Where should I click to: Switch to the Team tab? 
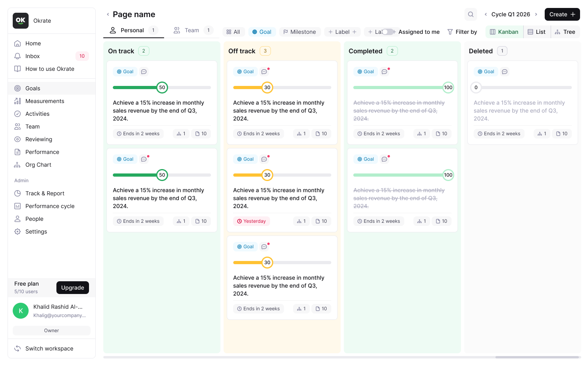[x=192, y=30]
